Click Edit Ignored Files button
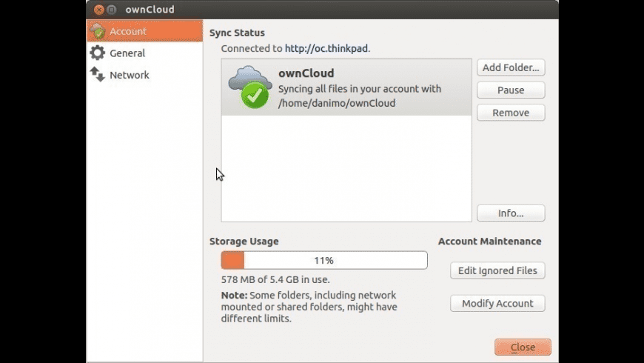 [497, 270]
